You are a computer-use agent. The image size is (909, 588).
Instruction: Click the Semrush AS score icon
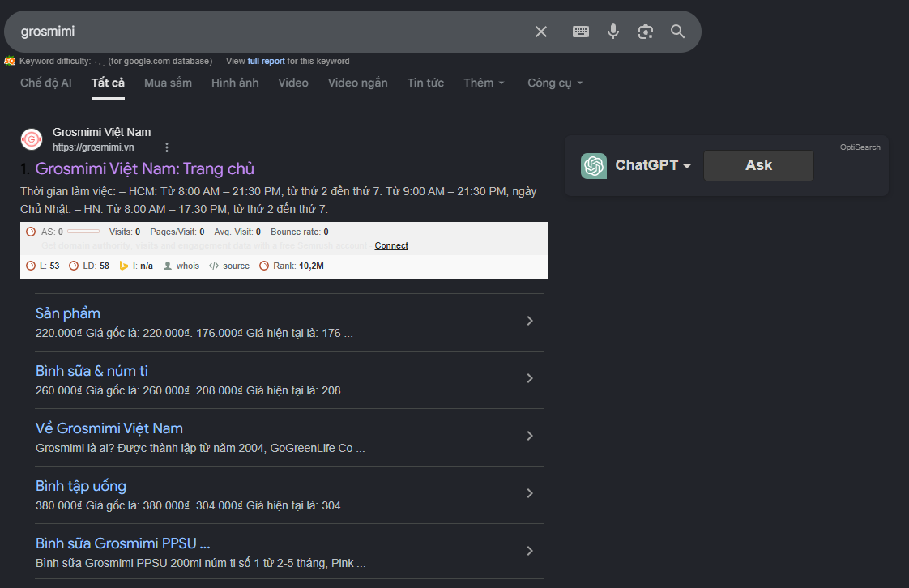[31, 232]
